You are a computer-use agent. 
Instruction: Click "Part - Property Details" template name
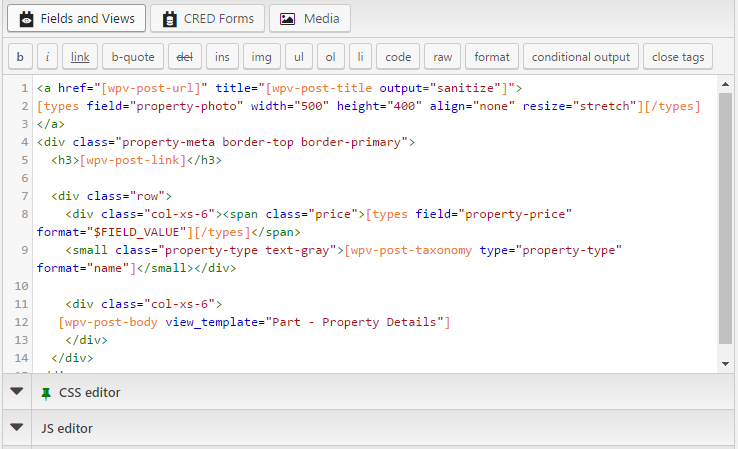357,322
